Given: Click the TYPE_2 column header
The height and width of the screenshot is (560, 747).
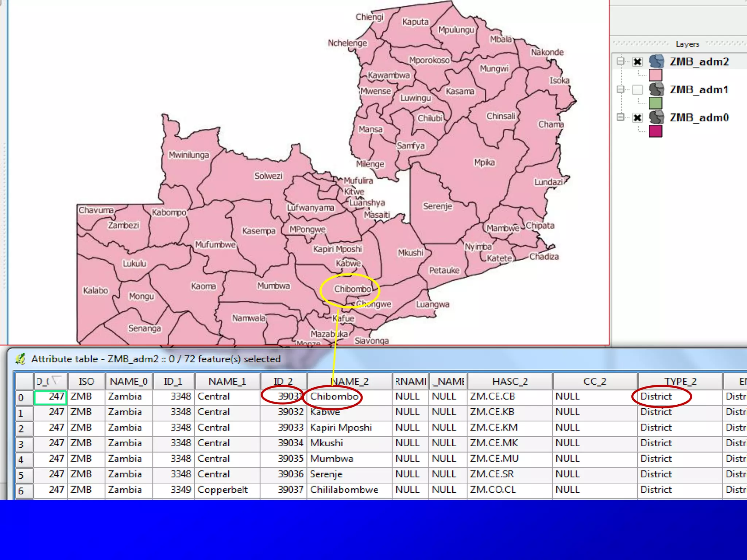Looking at the screenshot, I should tap(680, 381).
